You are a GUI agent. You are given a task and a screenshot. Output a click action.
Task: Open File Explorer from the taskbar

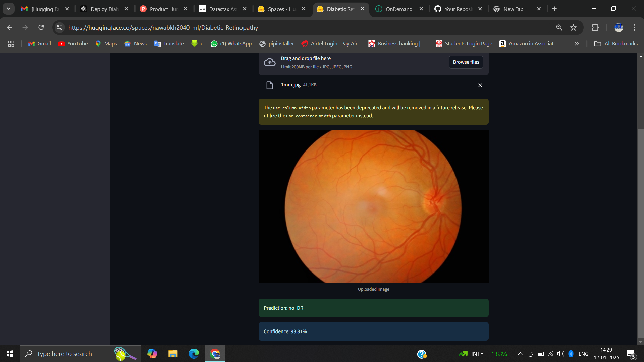click(x=173, y=354)
